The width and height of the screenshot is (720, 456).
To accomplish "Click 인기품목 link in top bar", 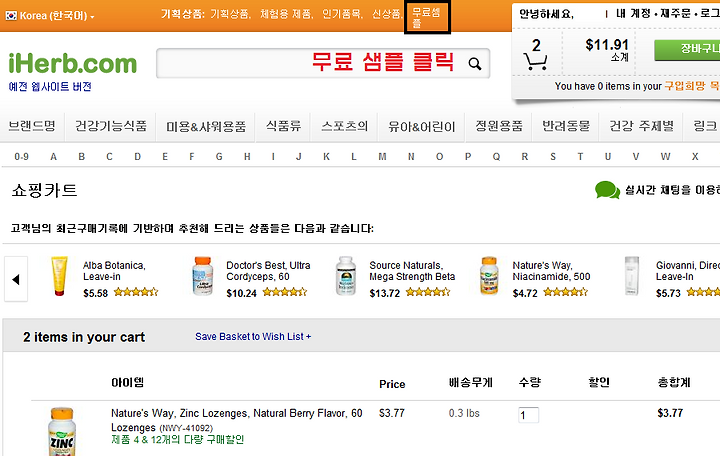I will [x=342, y=14].
